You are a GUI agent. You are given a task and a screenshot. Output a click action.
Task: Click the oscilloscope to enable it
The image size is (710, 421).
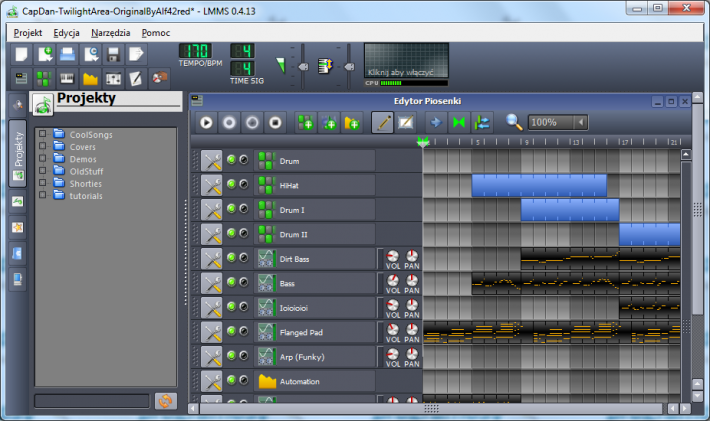coord(407,61)
